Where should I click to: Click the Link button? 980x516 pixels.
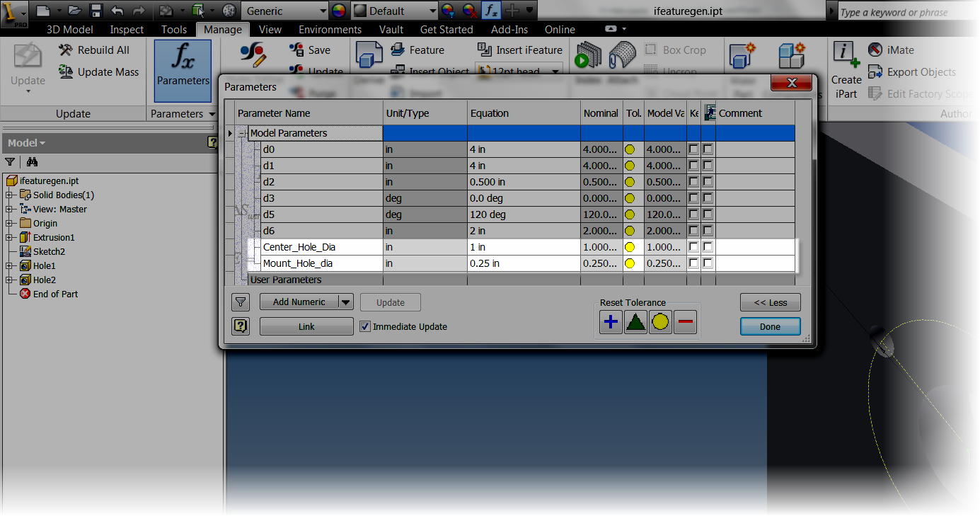306,326
